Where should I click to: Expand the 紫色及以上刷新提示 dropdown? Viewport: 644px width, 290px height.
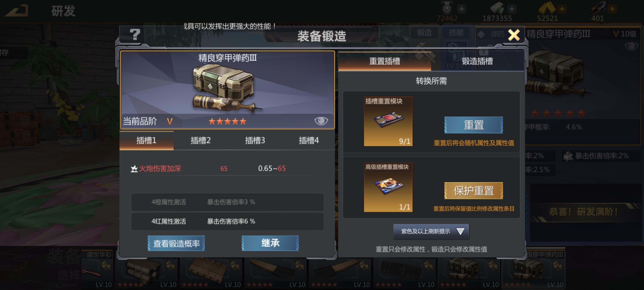431,231
